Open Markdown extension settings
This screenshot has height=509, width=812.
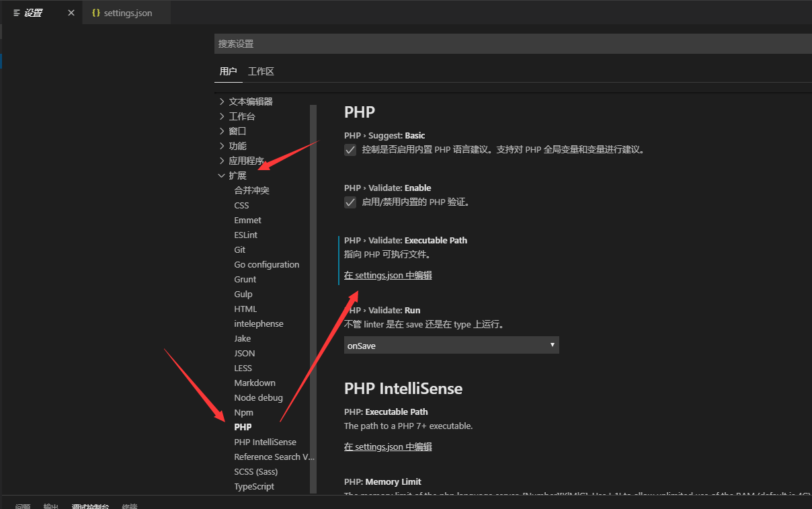click(254, 383)
